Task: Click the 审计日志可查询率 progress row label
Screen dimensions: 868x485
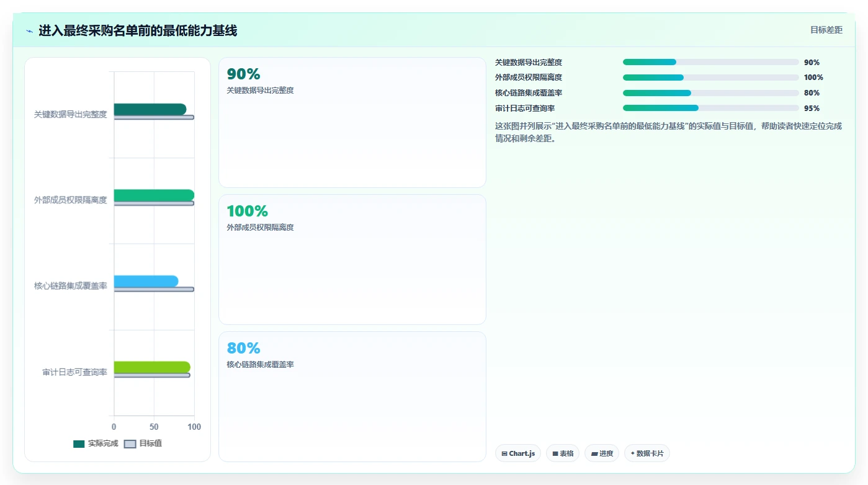Action: (x=525, y=109)
